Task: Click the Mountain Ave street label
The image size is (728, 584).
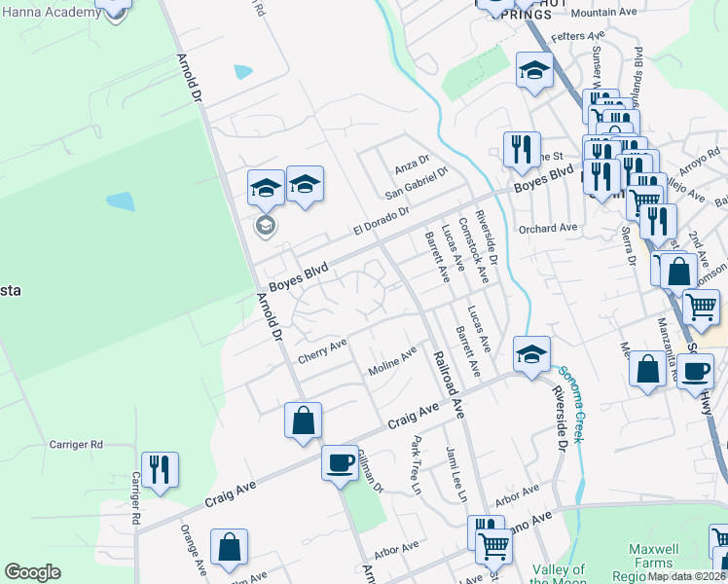Action: point(604,13)
